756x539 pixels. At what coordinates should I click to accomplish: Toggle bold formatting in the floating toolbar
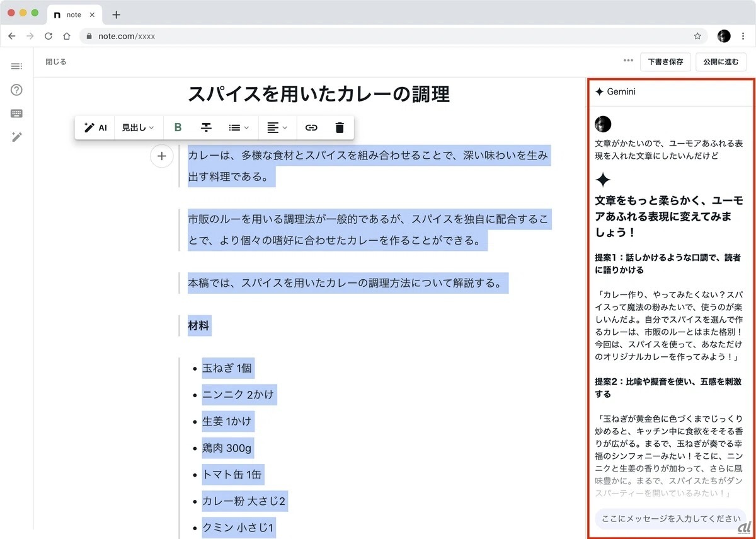[x=178, y=127]
